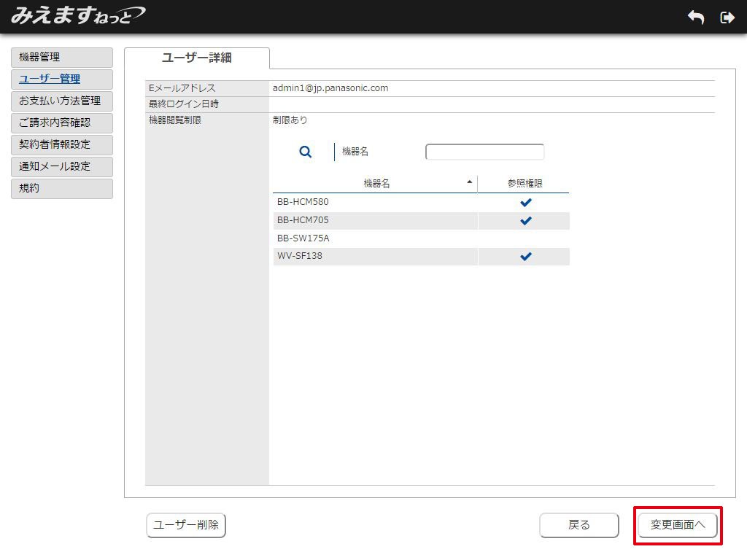Click the logout icon in header

click(727, 17)
